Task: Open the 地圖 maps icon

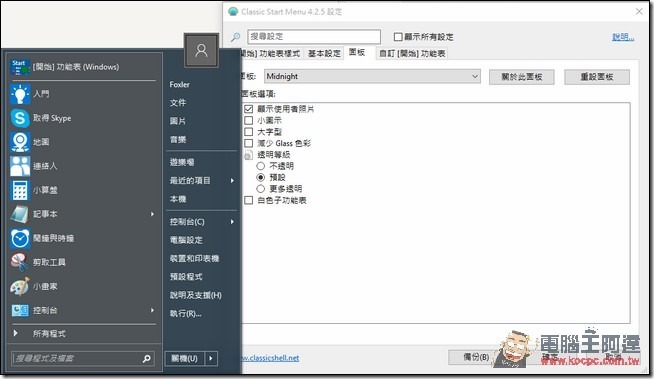Action: click(x=20, y=142)
